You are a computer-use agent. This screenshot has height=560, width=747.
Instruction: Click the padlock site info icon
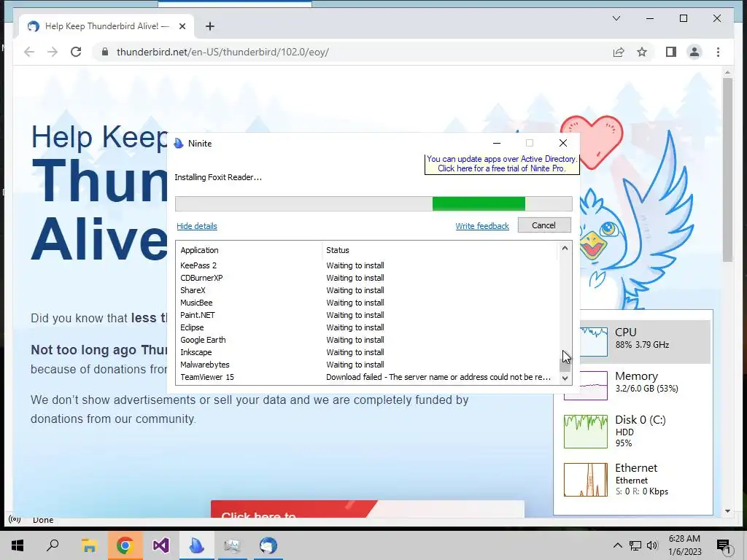tap(105, 52)
